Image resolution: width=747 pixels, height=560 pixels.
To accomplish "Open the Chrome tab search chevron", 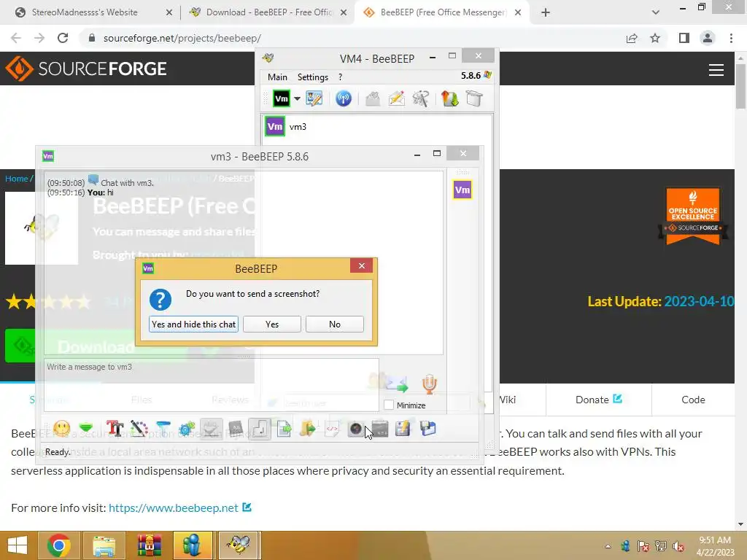I will pos(656,12).
